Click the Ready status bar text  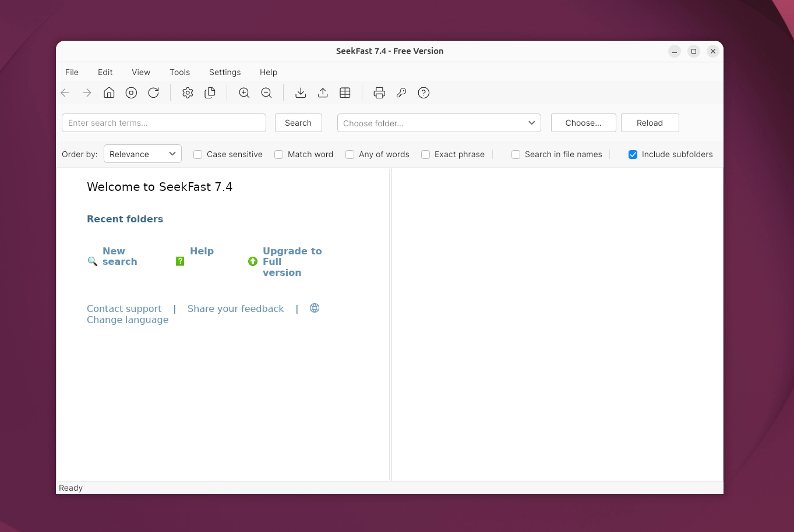click(x=71, y=488)
